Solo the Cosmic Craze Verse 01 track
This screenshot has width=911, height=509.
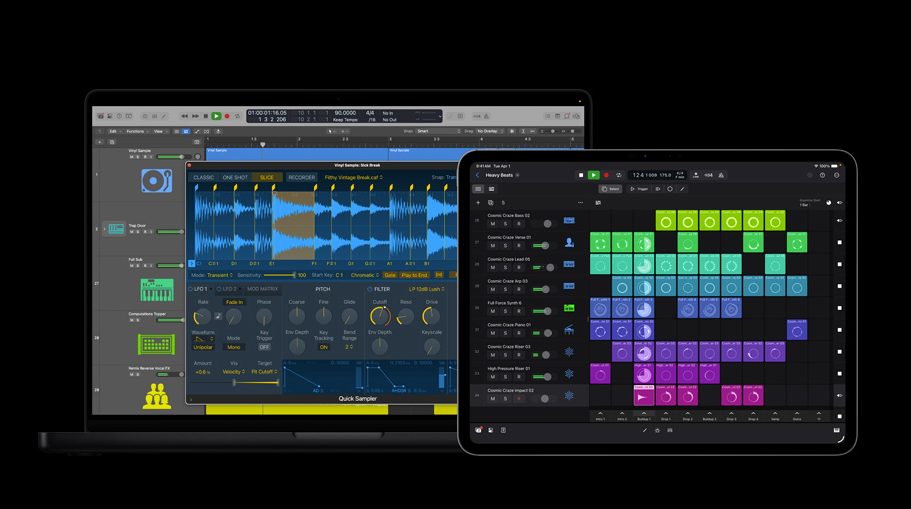point(505,246)
